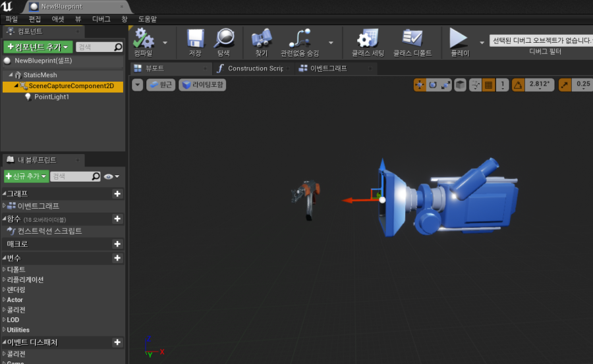593x364 pixels.
Task: Toggle grid snapping icon
Action: (x=489, y=85)
